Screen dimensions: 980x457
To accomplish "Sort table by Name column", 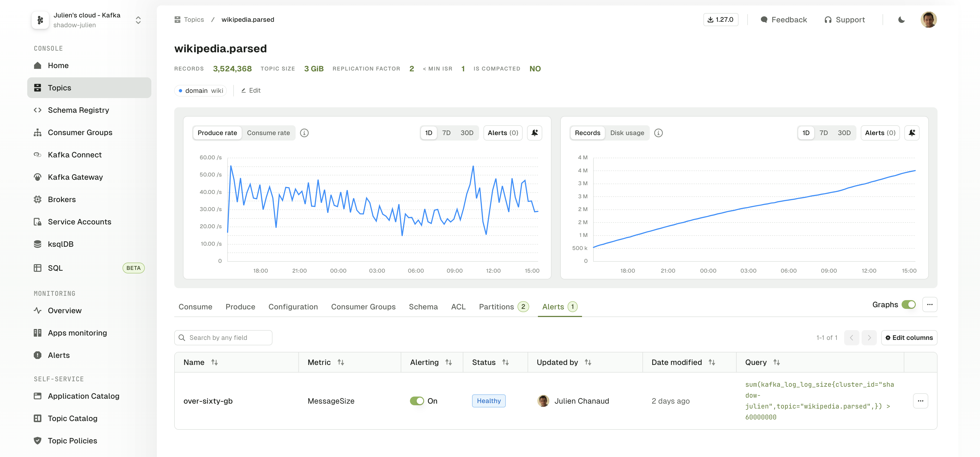I will click(215, 363).
